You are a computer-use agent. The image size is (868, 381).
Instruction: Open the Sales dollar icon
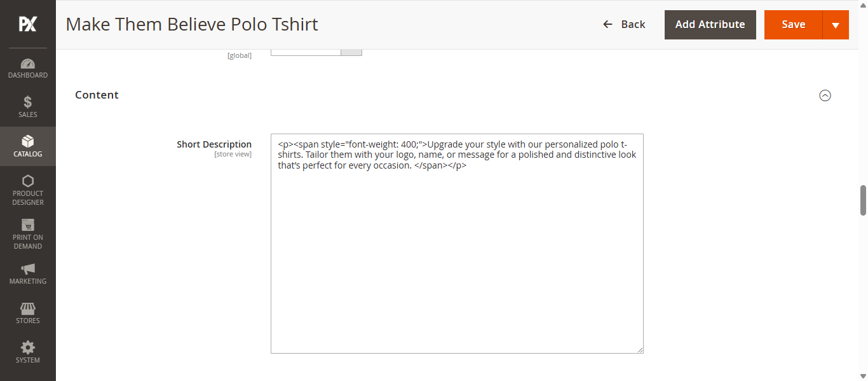click(x=28, y=102)
